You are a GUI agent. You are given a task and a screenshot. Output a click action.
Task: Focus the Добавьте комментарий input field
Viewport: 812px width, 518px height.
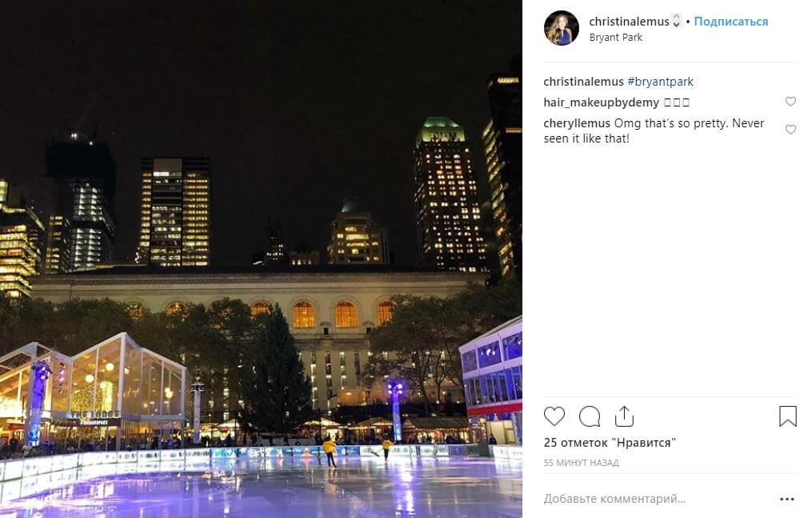pos(658,499)
